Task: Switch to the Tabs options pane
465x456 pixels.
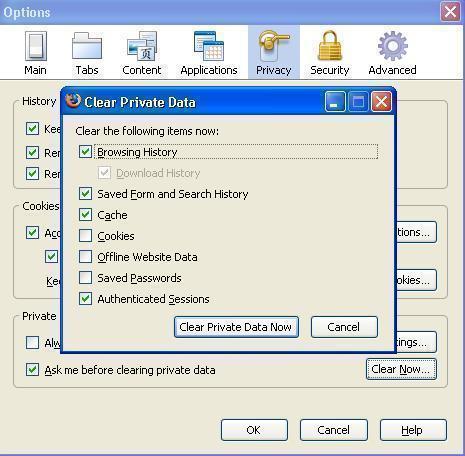Action: coord(87,53)
